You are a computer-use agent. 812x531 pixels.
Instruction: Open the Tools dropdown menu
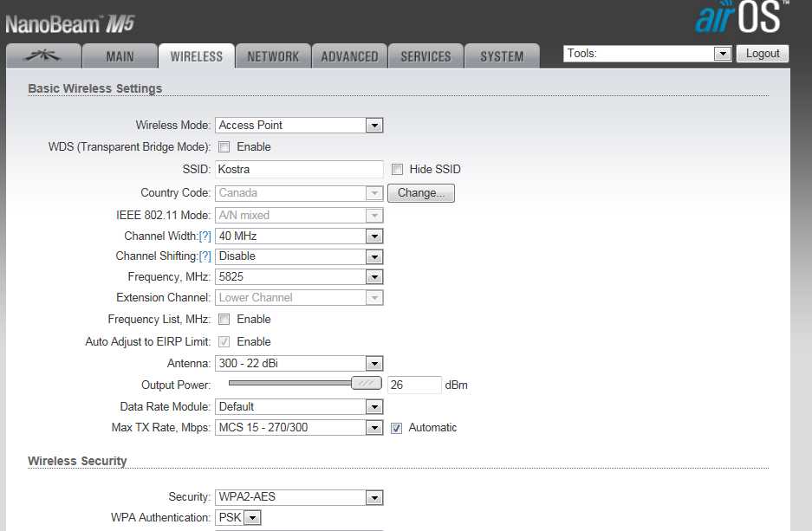(647, 54)
